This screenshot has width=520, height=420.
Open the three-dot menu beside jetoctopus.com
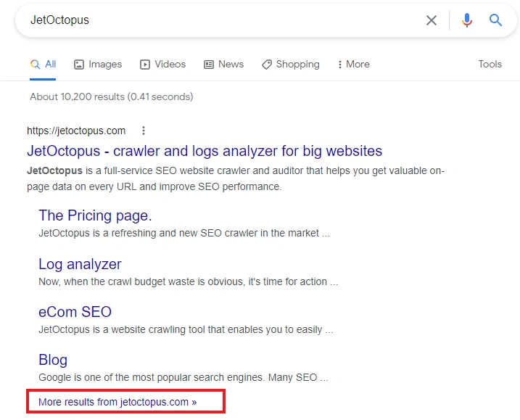pos(144,131)
